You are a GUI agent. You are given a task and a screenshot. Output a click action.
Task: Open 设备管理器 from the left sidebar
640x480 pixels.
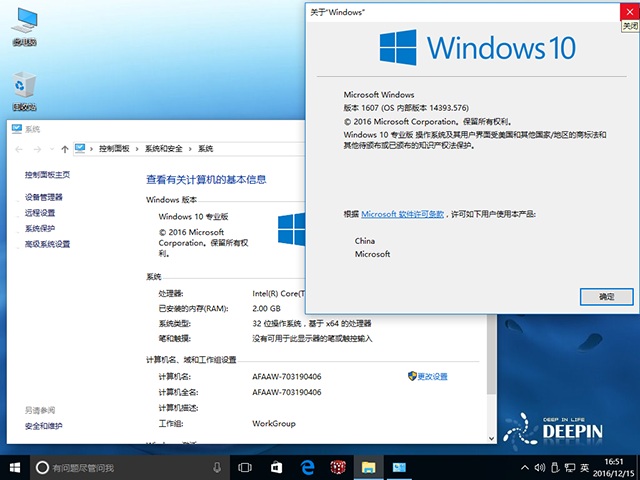click(44, 197)
